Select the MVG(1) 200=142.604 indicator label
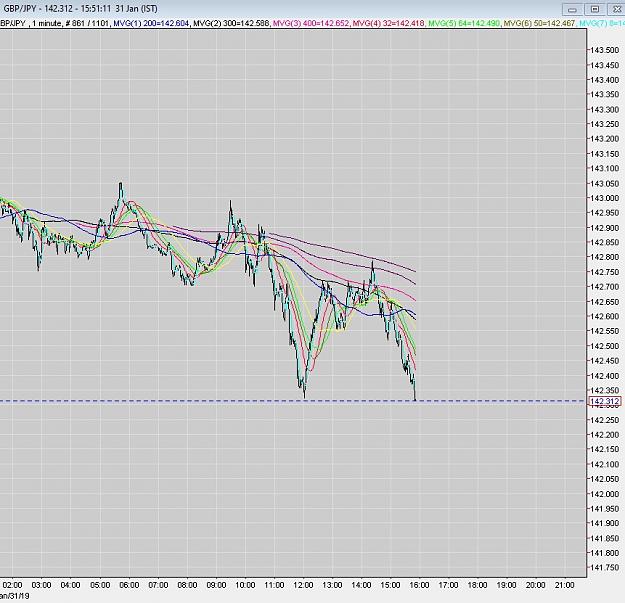This screenshot has width=625, height=603. click(x=151, y=24)
